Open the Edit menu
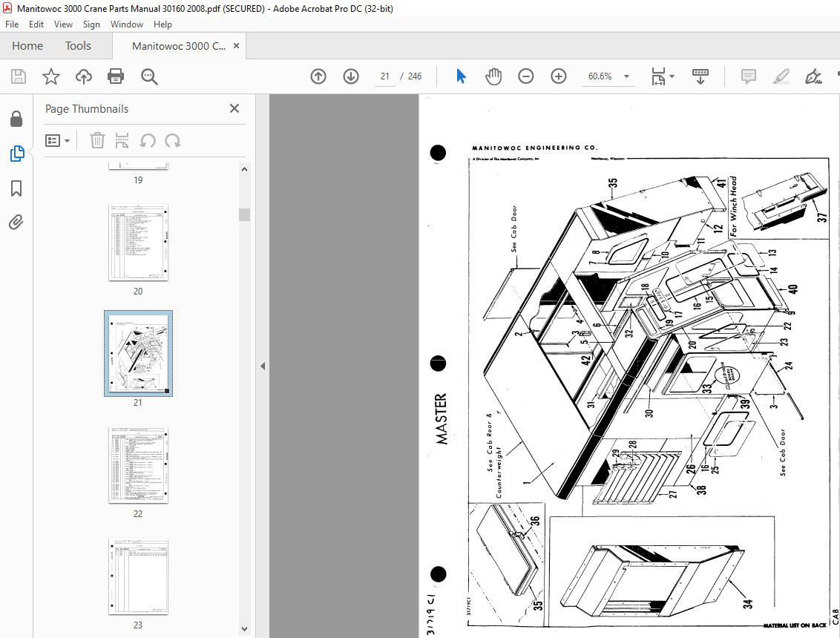 36,24
